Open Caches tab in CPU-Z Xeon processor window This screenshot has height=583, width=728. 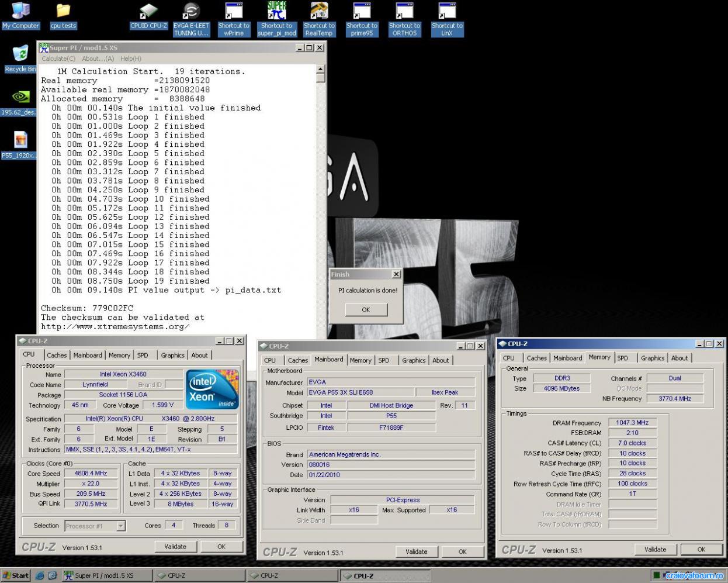(57, 355)
